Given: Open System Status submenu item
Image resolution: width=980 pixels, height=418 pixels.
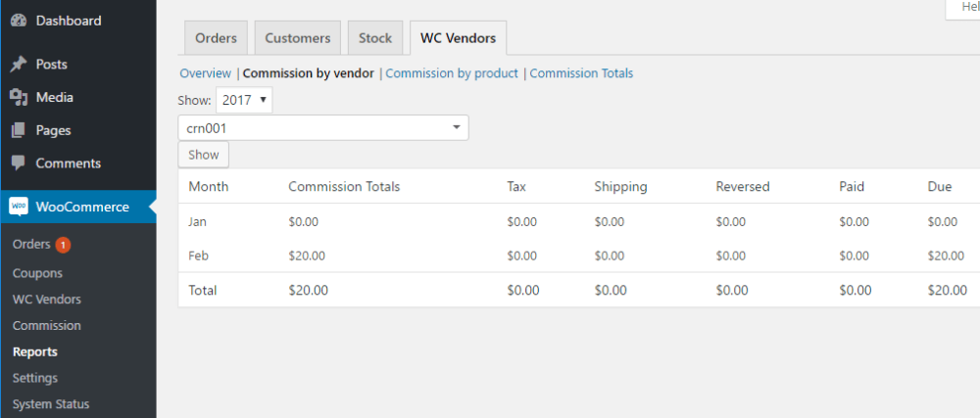Looking at the screenshot, I should pos(51,404).
